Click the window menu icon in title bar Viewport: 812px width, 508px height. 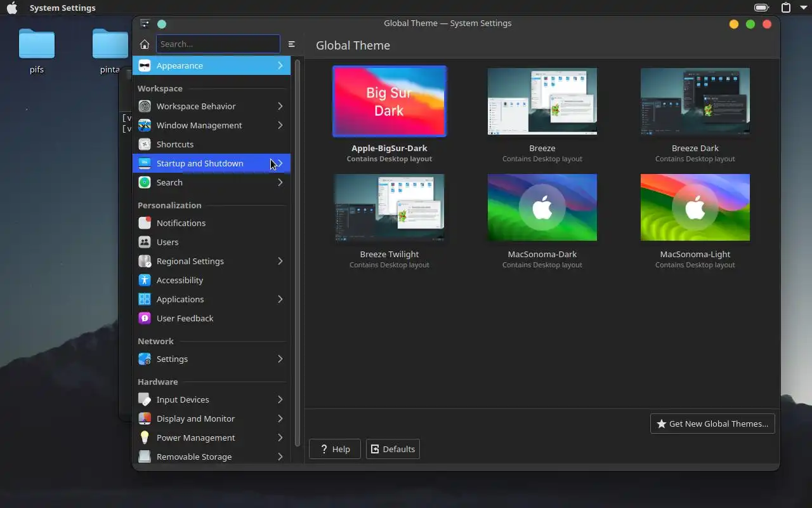(x=145, y=23)
